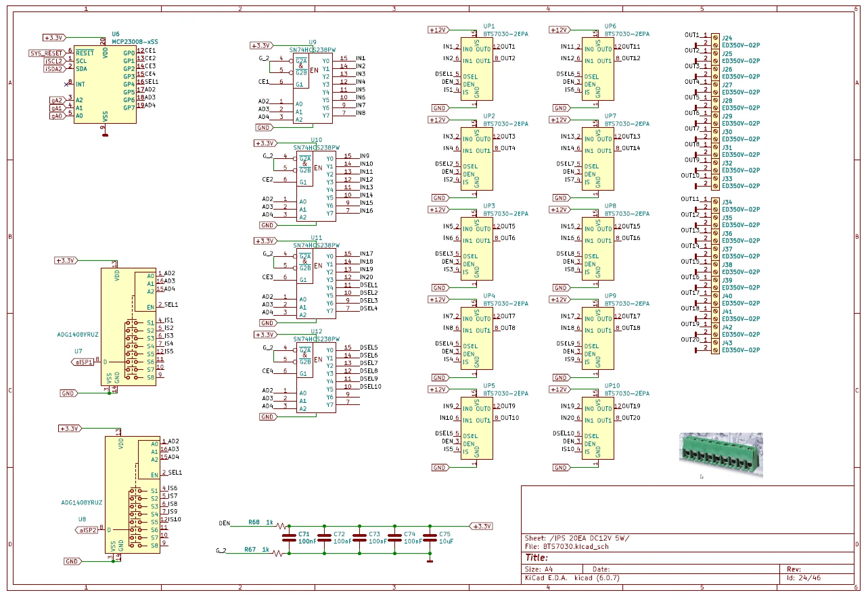Select the U7 ADG1408YRUZ multiplexer symbol
The height and width of the screenshot is (599, 868).
(x=129, y=327)
